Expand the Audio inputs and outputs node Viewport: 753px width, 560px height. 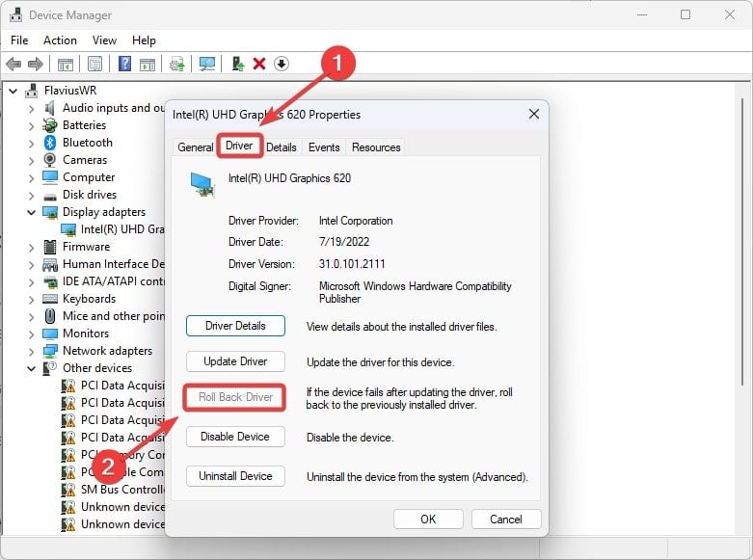(x=31, y=109)
